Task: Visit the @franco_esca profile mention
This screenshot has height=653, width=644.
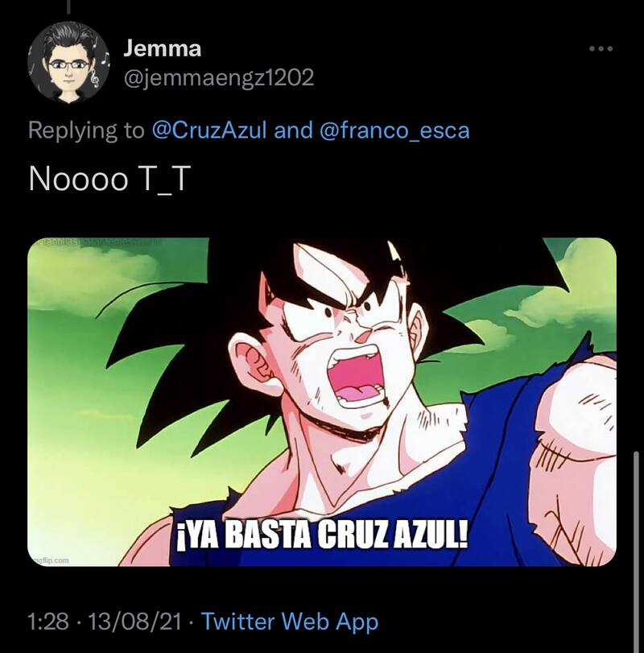Action: [x=394, y=130]
